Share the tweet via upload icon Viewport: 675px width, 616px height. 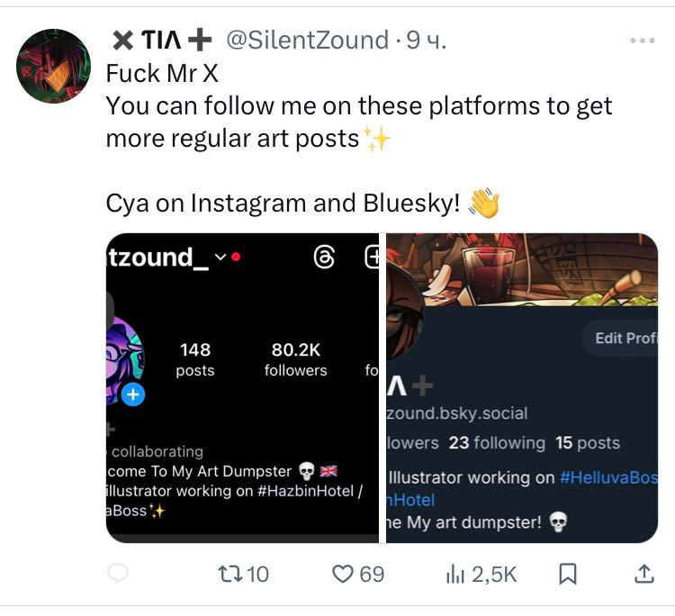click(x=644, y=574)
